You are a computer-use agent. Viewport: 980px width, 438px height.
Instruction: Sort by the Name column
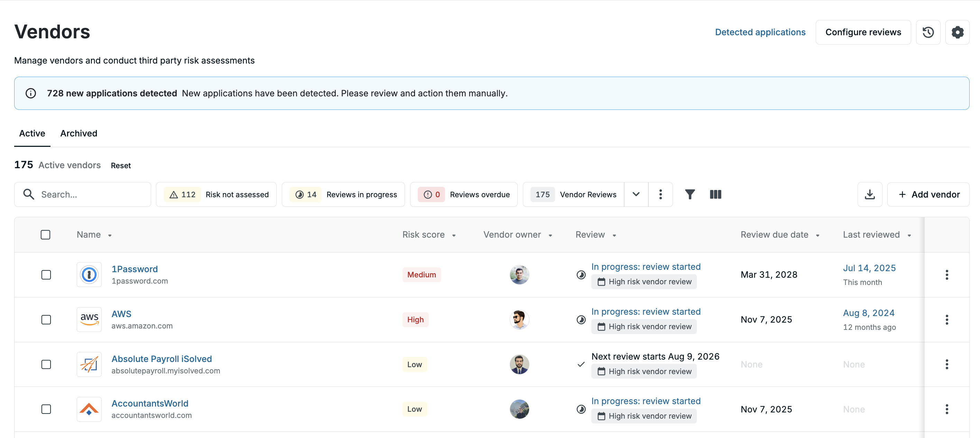(94, 235)
